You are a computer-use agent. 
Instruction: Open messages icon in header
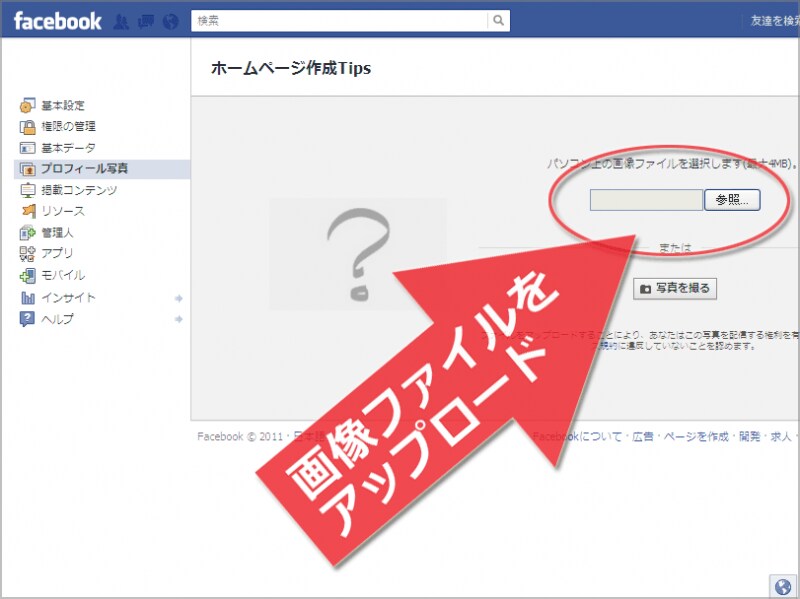(x=146, y=21)
